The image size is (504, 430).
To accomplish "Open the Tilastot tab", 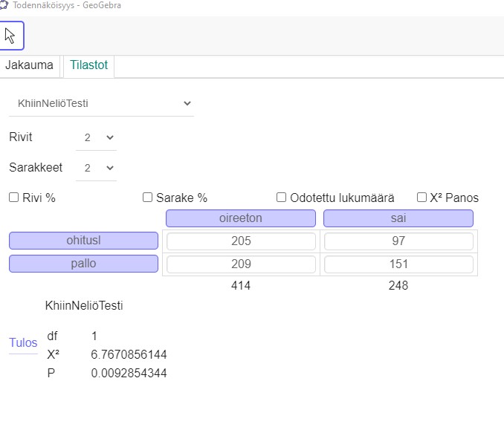I will pyautogui.click(x=88, y=65).
